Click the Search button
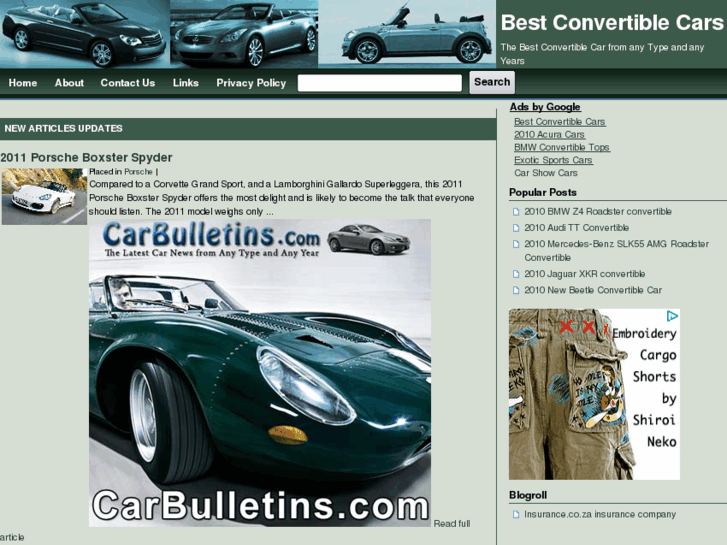Screen dimensions: 727x545 click(x=492, y=83)
